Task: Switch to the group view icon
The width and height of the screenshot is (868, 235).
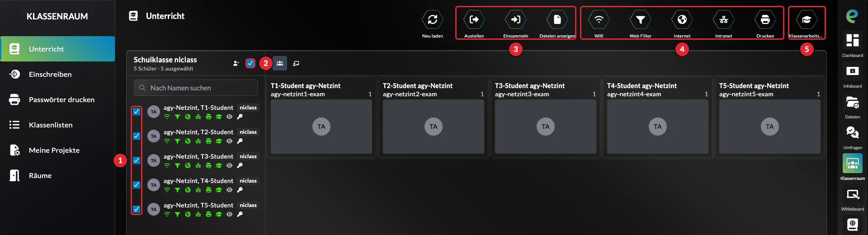Action: pyautogui.click(x=280, y=63)
